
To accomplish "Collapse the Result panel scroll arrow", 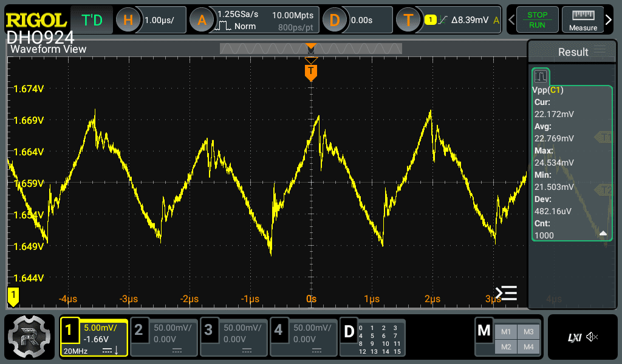I will (603, 234).
